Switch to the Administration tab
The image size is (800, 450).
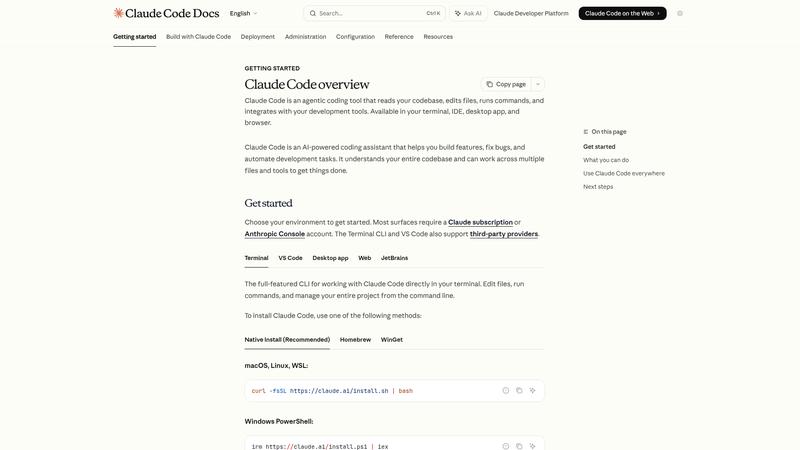click(306, 37)
